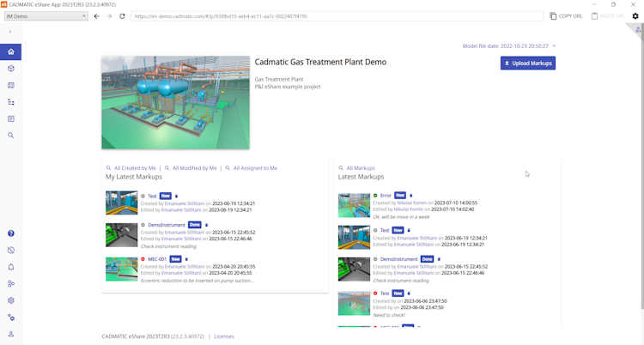
Task: Open DemoInstrument link in My Latest Markups
Action: [x=167, y=225]
